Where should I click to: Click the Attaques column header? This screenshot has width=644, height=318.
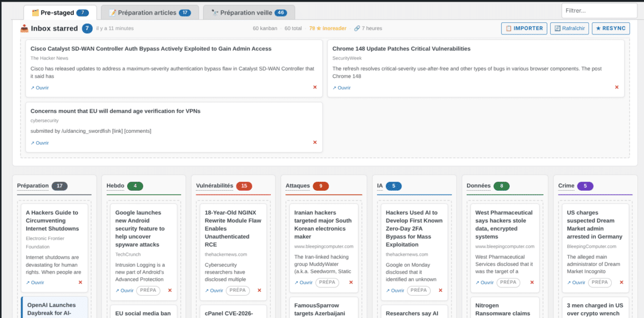click(298, 186)
